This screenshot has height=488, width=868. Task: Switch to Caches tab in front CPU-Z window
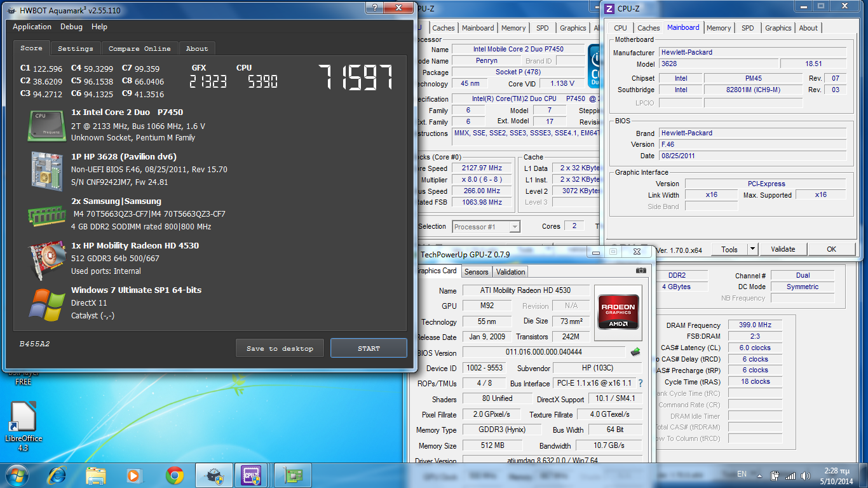coord(649,28)
